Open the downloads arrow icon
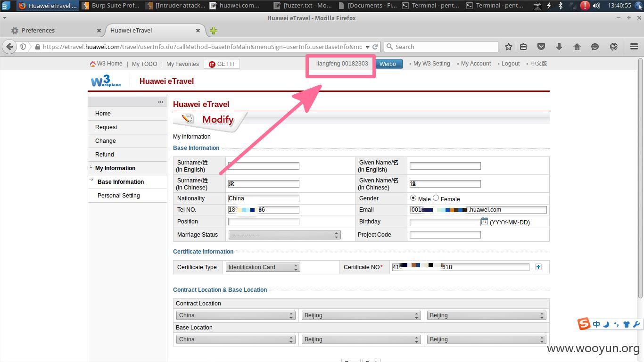This screenshot has width=644, height=362. pyautogui.click(x=559, y=47)
